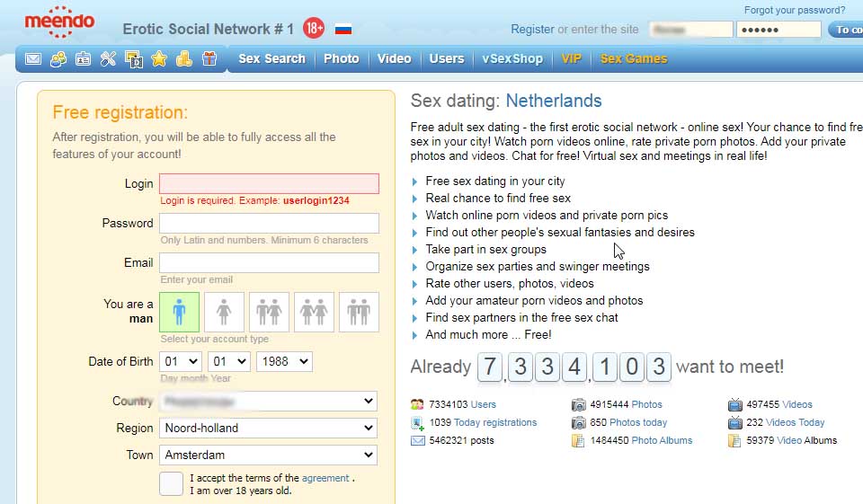Click Forgot your password link
The height and width of the screenshot is (504, 863).
pyautogui.click(x=794, y=11)
